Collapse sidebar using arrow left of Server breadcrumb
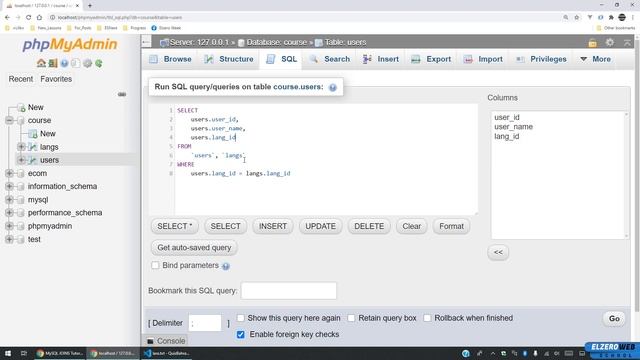Viewport: 640px width, 360px height. coord(146,42)
